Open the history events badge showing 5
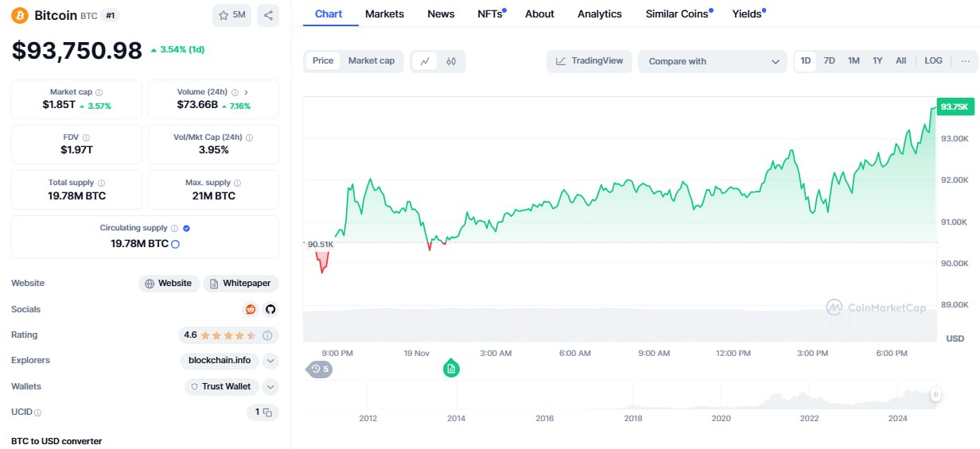980x449 pixels. click(x=320, y=369)
